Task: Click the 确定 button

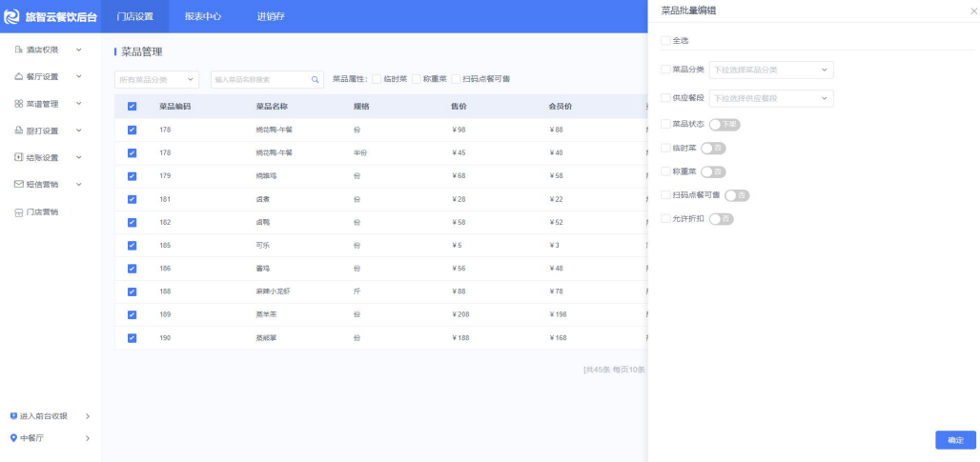Action: 955,440
